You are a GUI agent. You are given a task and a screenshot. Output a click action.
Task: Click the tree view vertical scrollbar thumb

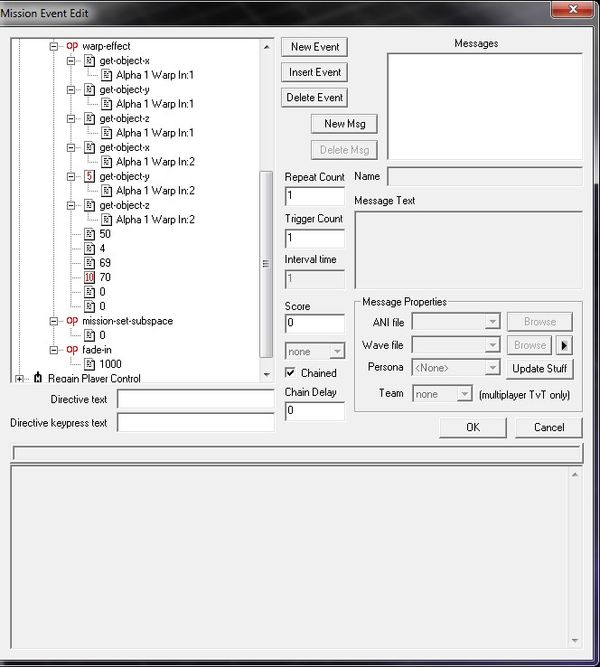(265, 263)
